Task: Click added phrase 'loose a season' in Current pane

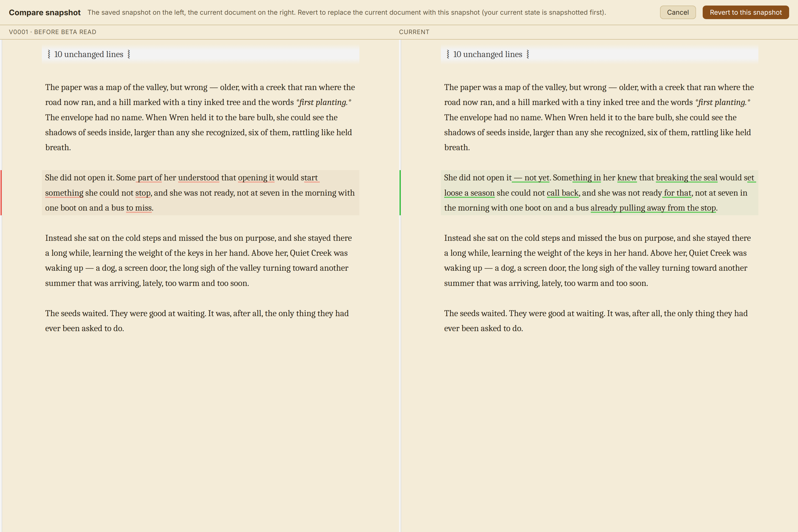Action: [x=469, y=193]
